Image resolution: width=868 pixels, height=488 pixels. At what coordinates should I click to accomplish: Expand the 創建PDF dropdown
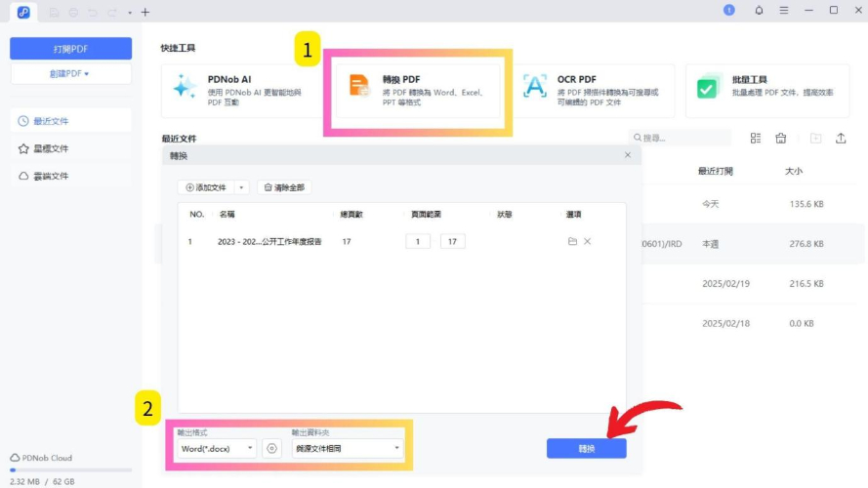[71, 73]
